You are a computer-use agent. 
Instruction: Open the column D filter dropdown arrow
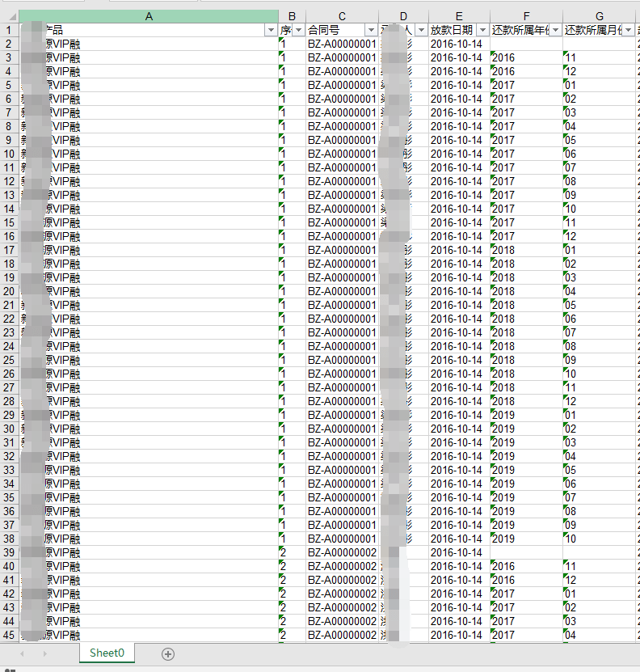tap(421, 30)
